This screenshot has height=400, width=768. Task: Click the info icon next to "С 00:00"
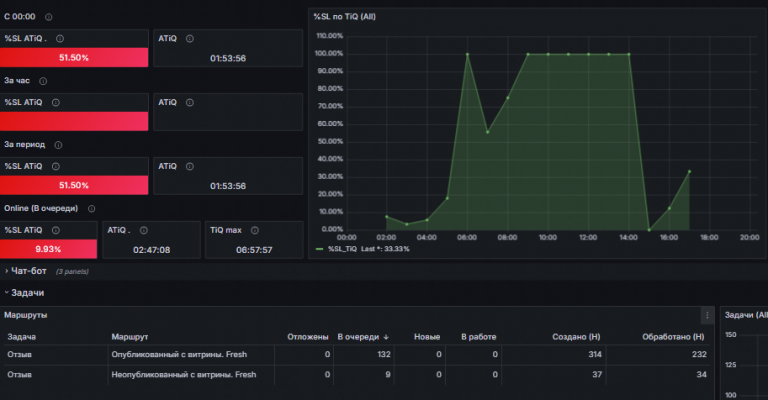pos(48,17)
